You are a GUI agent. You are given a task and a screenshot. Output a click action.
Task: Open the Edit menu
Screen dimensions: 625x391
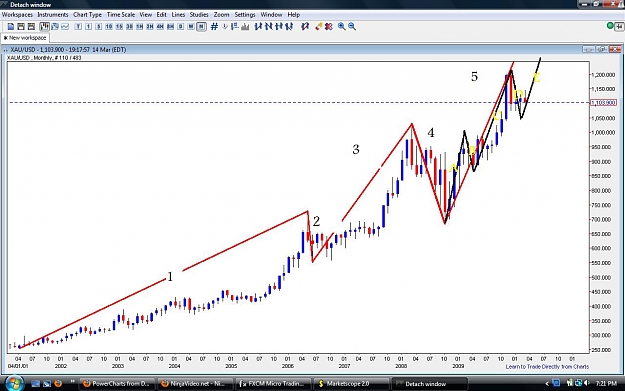(161, 14)
